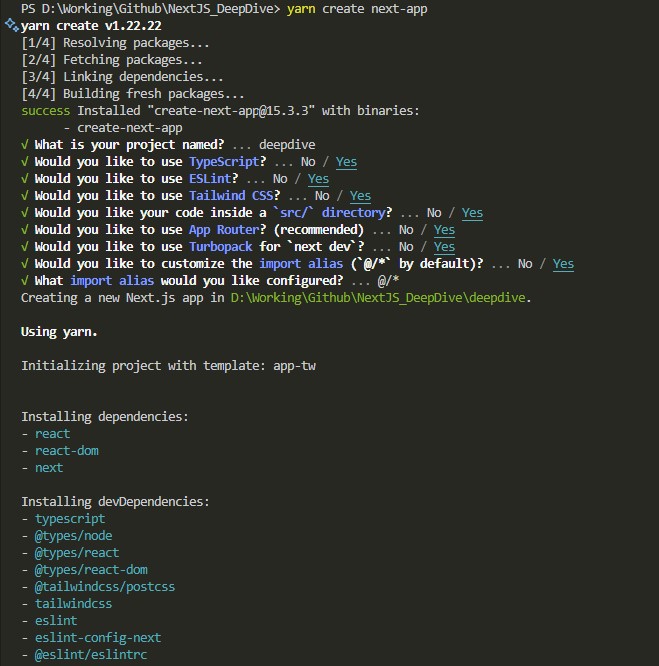The height and width of the screenshot is (666, 659).
Task: Click the Yes on the Turbopack prompt
Action: click(444, 247)
